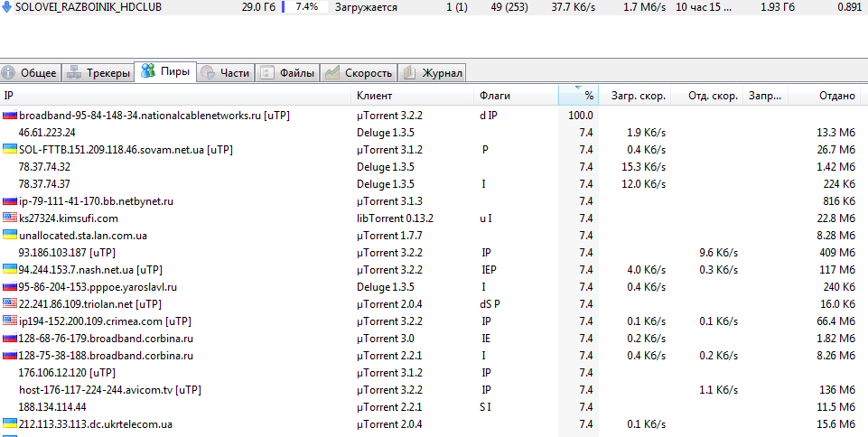Sort peers by IP column header
This screenshot has height=437, width=868.
pyautogui.click(x=175, y=96)
